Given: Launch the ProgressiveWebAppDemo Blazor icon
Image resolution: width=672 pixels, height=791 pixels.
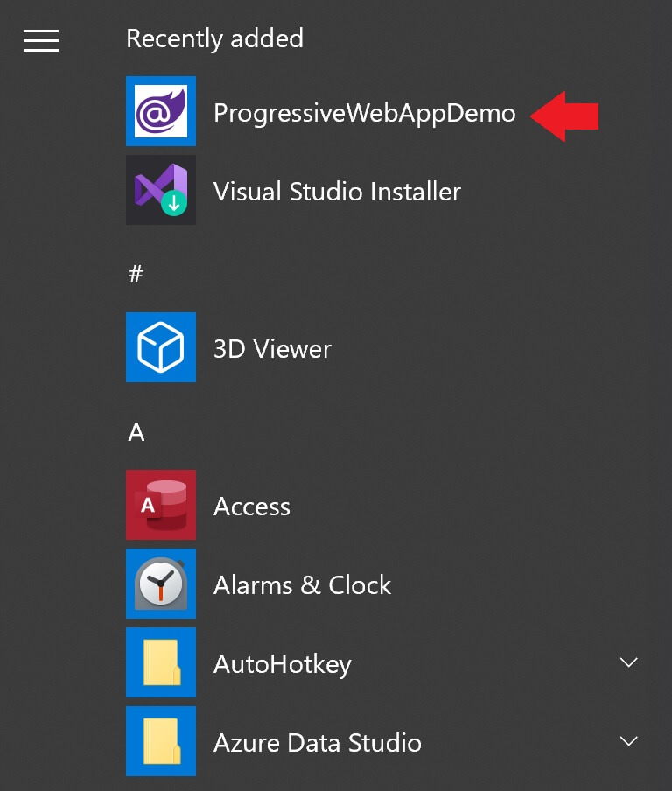Looking at the screenshot, I should click(x=161, y=111).
